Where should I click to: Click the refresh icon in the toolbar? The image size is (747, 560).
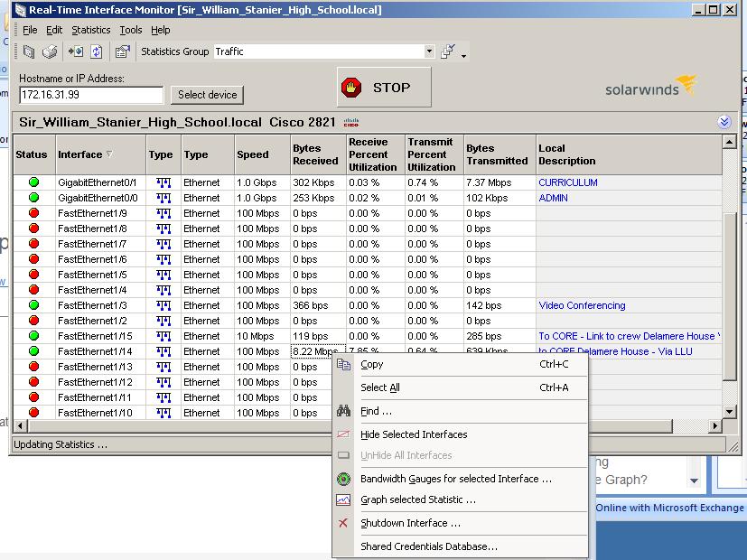(96, 51)
